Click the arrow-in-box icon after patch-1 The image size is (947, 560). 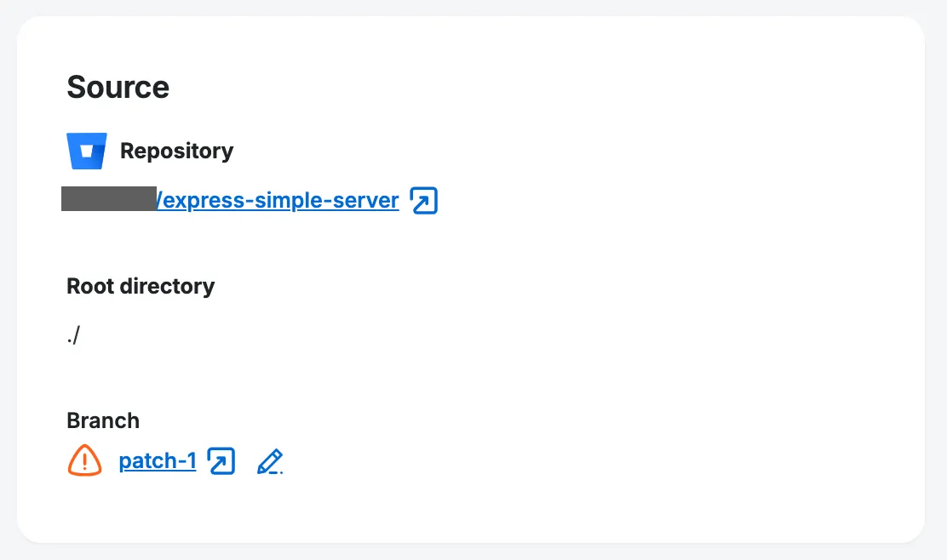[x=221, y=461]
